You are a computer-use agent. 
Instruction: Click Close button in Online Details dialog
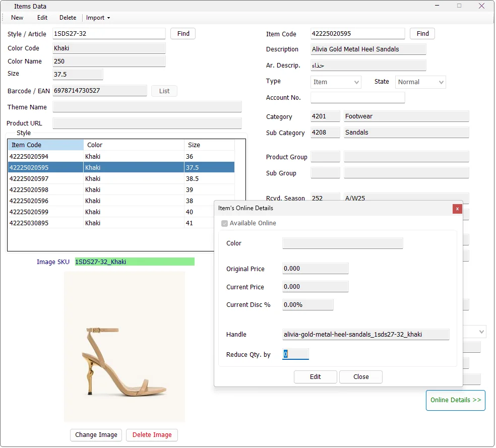point(361,377)
